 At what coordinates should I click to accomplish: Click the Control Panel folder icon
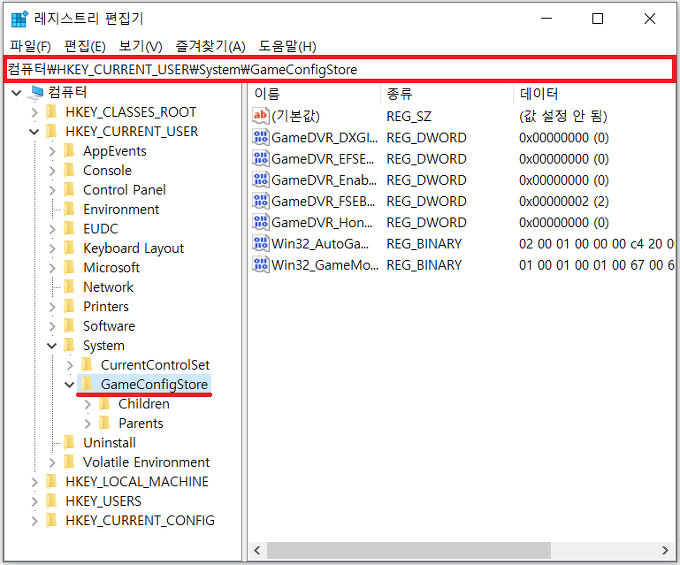click(x=69, y=189)
